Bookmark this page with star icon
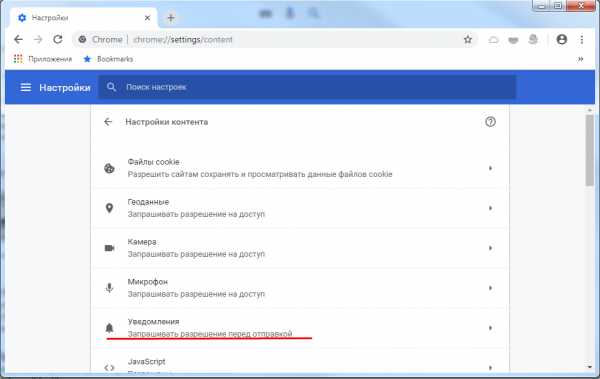 click(x=468, y=39)
